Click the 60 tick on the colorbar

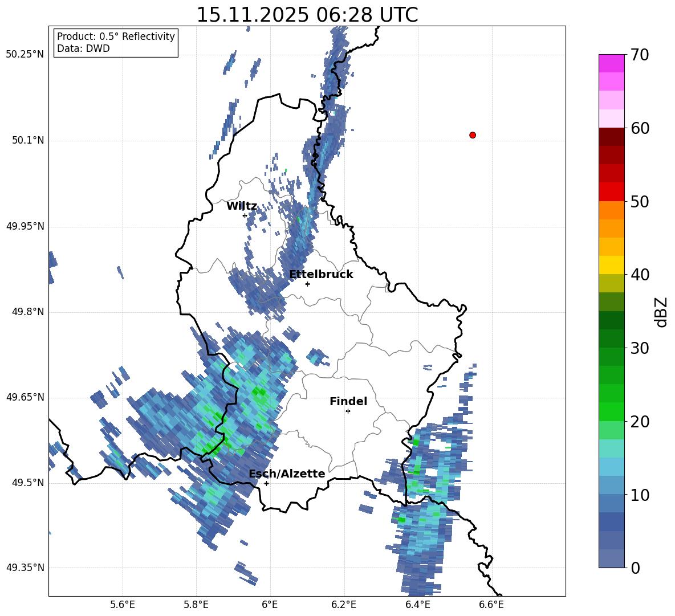[640, 128]
